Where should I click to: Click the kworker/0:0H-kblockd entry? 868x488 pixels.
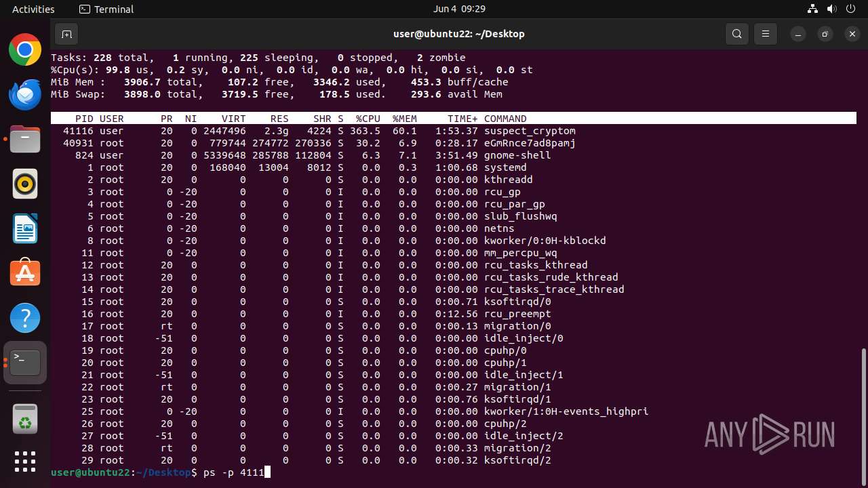pyautogui.click(x=545, y=241)
